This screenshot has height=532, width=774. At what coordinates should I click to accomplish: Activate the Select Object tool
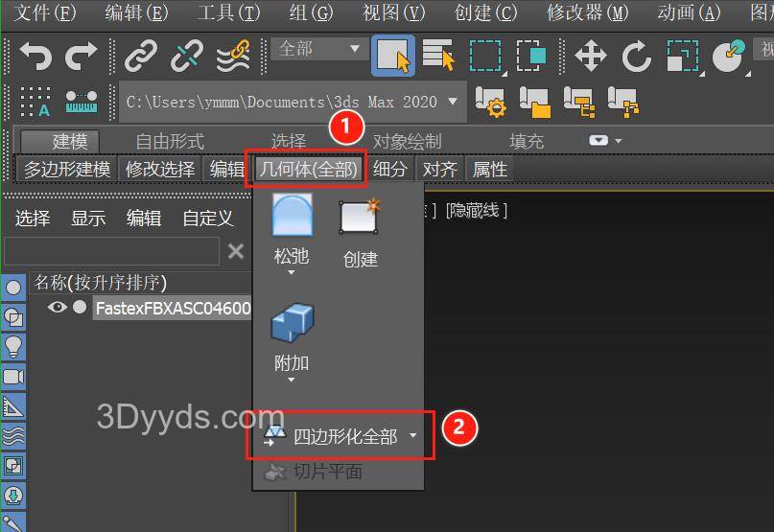pos(393,56)
